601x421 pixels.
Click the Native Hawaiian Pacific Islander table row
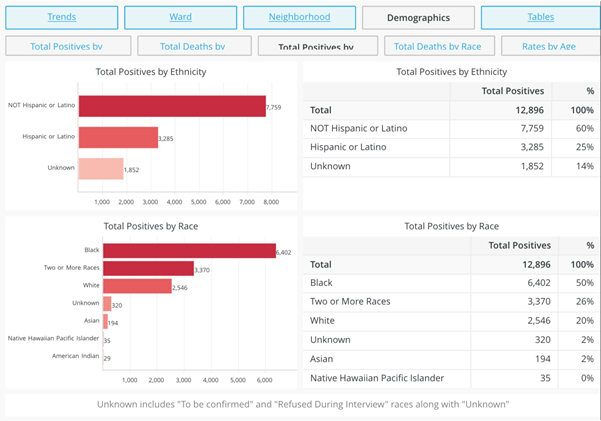click(x=451, y=378)
